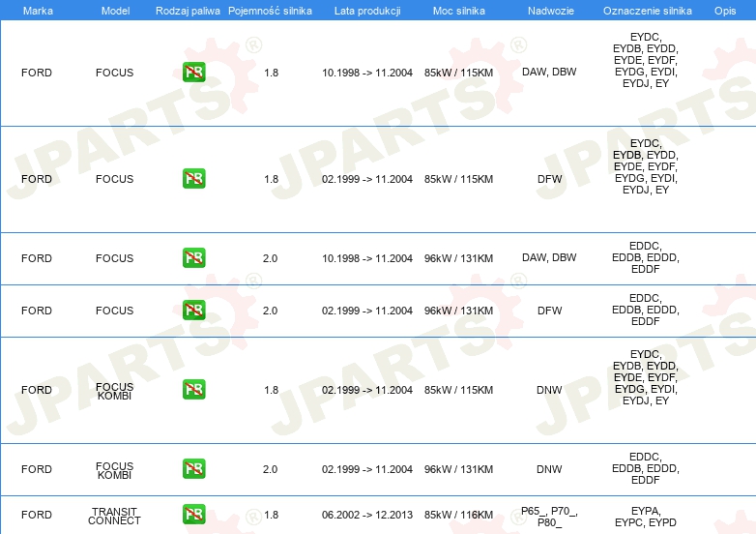The height and width of the screenshot is (534, 756).
Task: Click 2.0 capacity in Focus Kombi row
Action: (x=270, y=469)
